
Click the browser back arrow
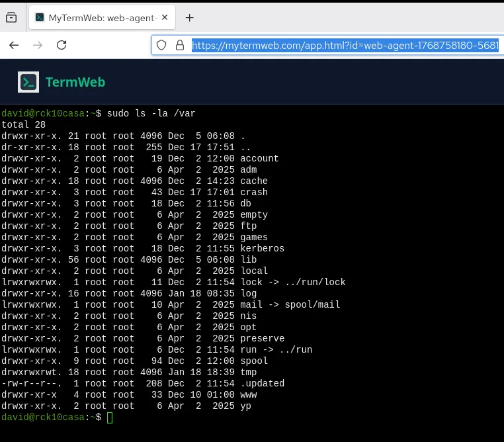pos(14,46)
